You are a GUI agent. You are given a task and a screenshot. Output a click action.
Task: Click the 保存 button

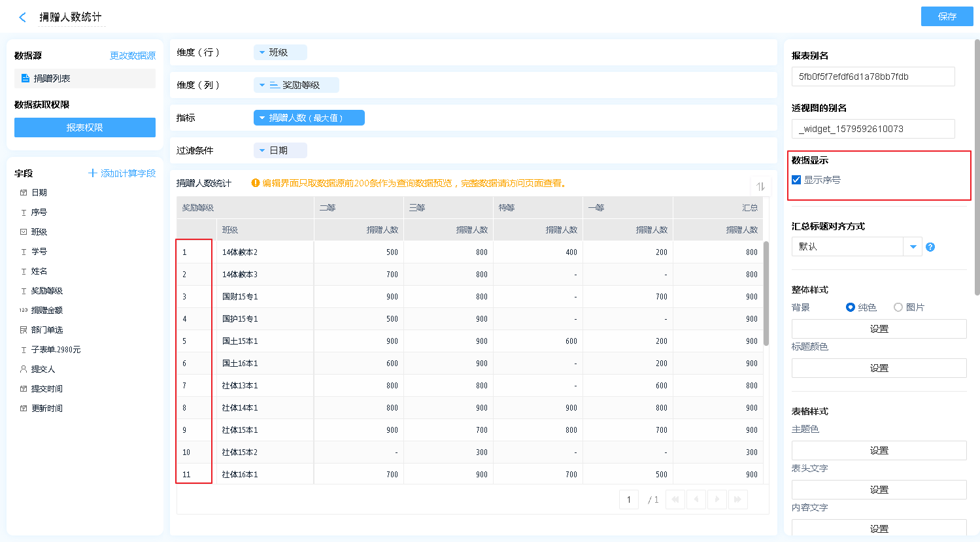click(x=947, y=16)
